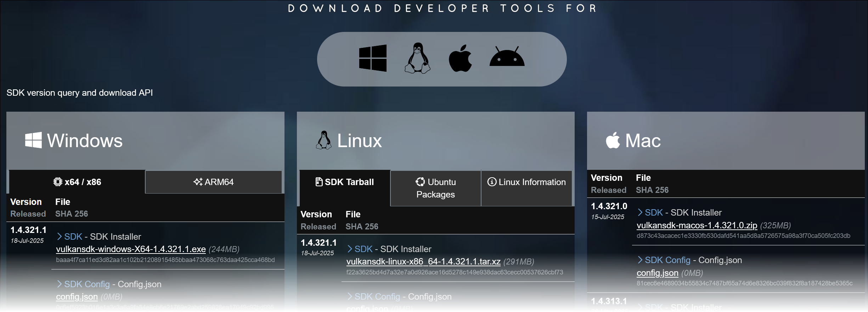Open the Ubuntu Packages tab
This screenshot has height=312, width=868.
pyautogui.click(x=435, y=188)
